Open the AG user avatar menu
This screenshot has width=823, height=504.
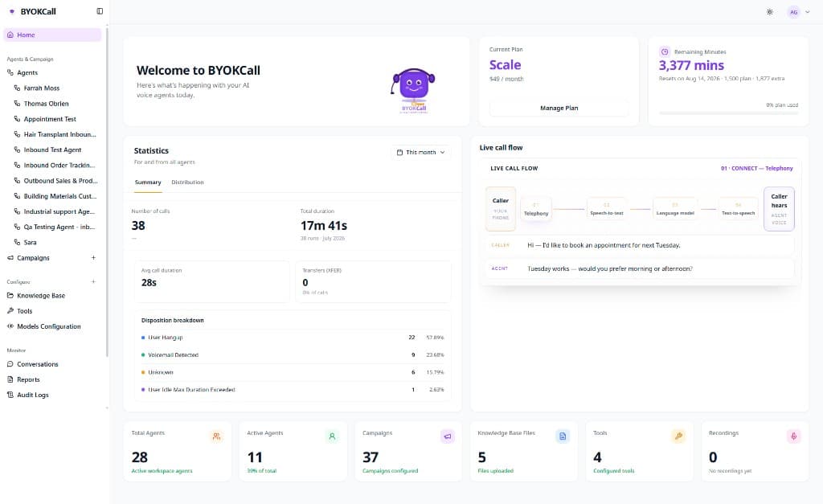(793, 11)
